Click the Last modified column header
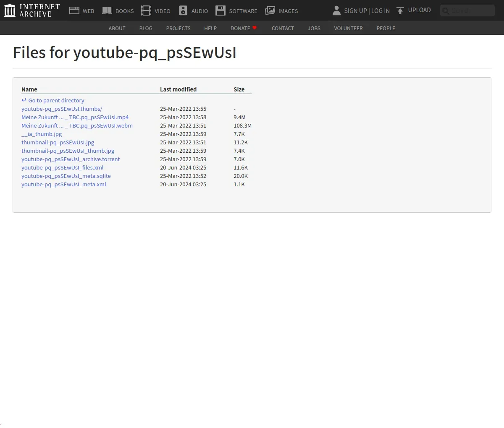Screen dimensions: 504x428 [x=178, y=89]
